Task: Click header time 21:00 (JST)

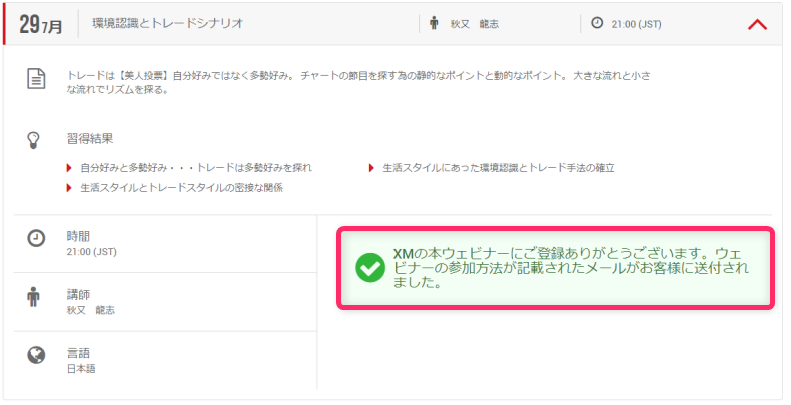Action: pyautogui.click(x=637, y=24)
